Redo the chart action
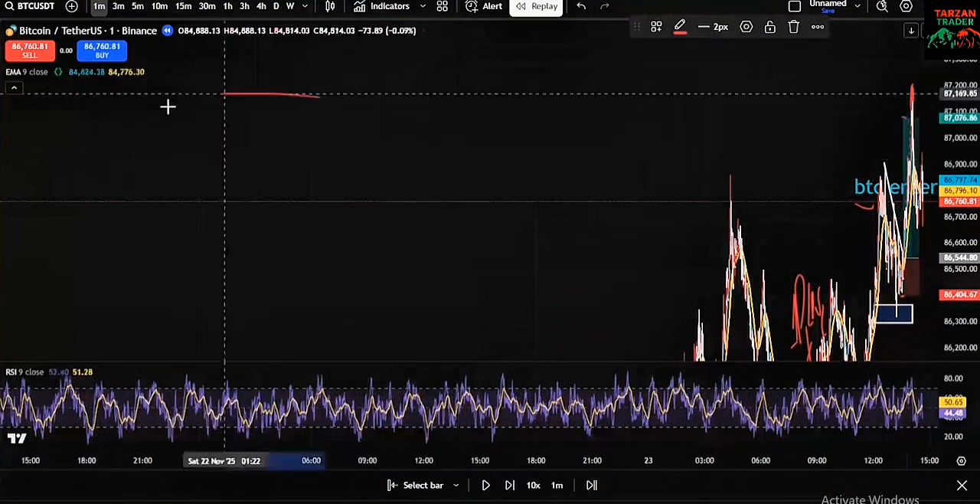 click(605, 6)
